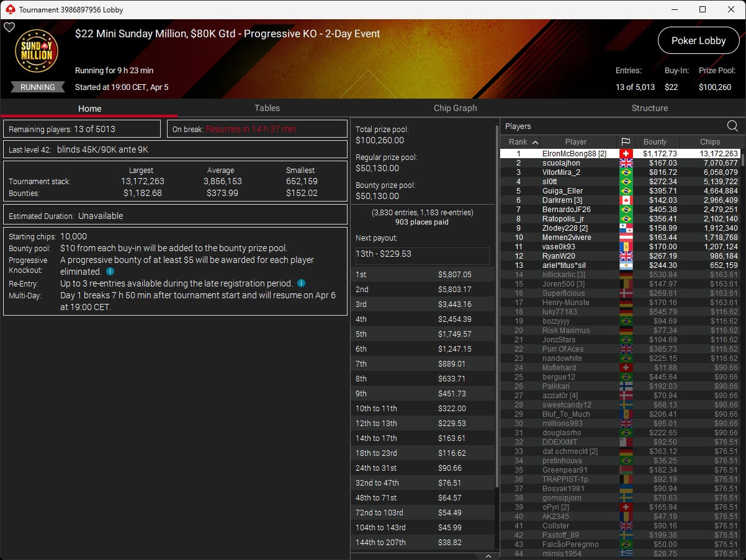
Task: Go to the Structure tab
Action: (649, 108)
